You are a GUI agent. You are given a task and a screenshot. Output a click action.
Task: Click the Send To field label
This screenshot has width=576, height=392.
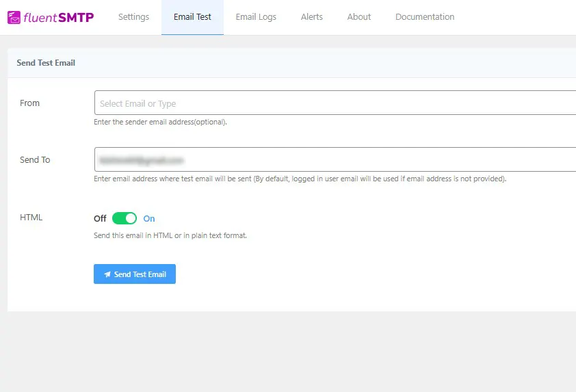35,160
